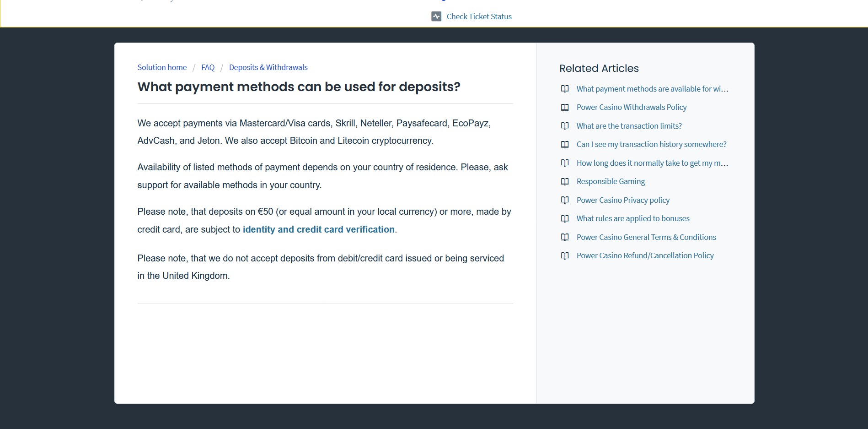Follow the identity and credit card verification link
This screenshot has width=868, height=429.
[x=318, y=229]
